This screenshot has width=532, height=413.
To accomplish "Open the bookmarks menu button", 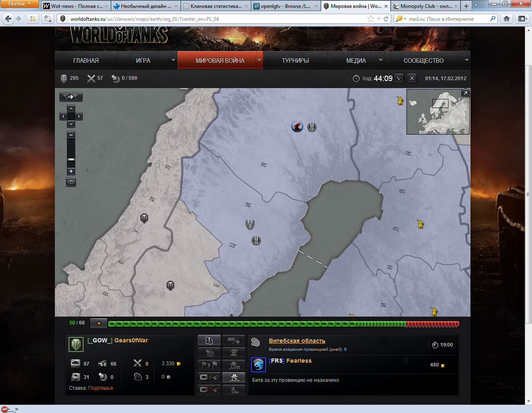I will click(522, 19).
